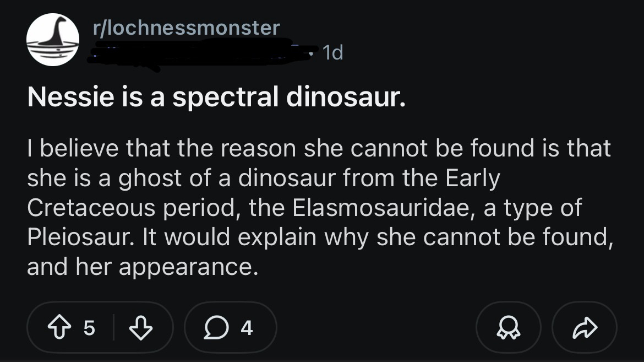
Task: Give an award using the ribbon icon
Action: coord(508,328)
